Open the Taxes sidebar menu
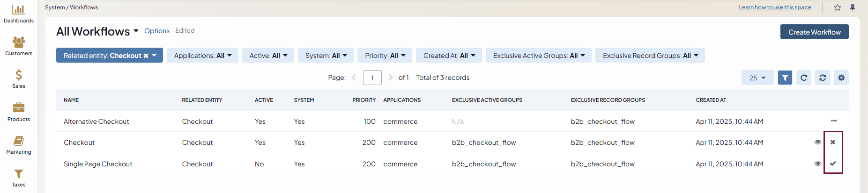The image size is (868, 193). pos(19,177)
